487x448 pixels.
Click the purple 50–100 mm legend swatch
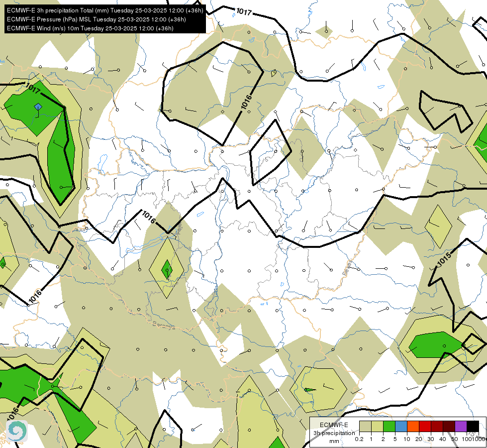[461, 427]
